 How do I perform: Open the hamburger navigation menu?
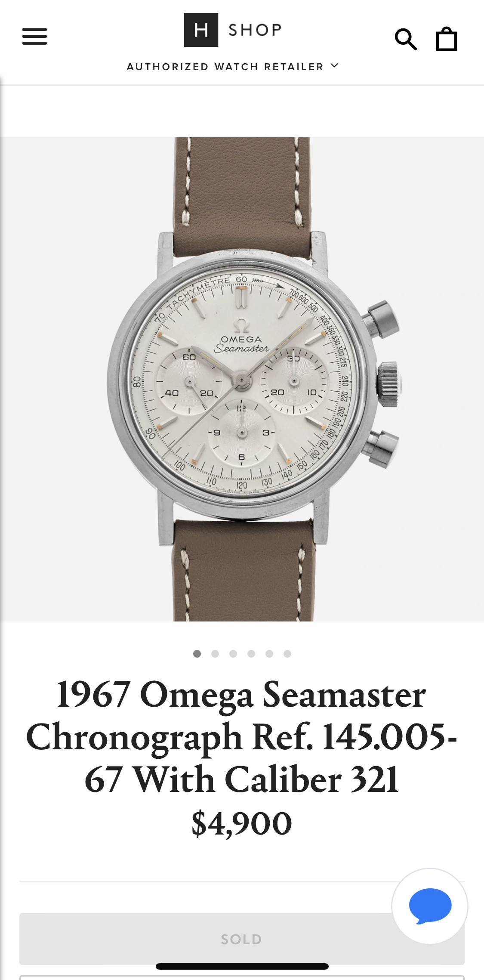(34, 37)
